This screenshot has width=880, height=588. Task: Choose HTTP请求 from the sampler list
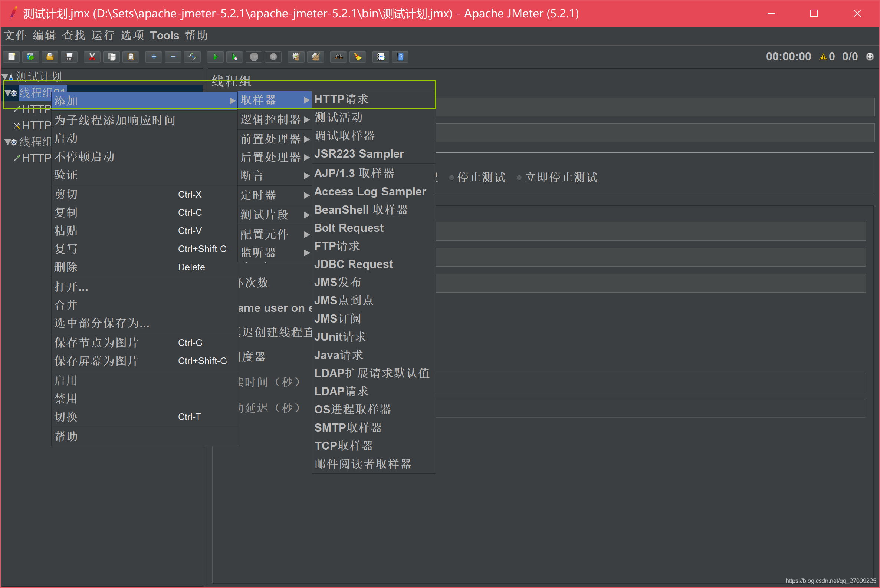pos(341,99)
